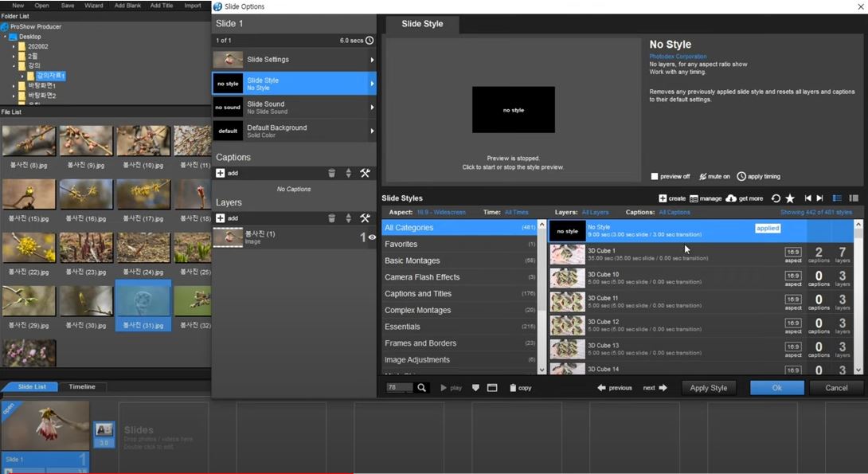868x474 pixels.
Task: Switch slide styles to list view icon
Action: (x=837, y=198)
